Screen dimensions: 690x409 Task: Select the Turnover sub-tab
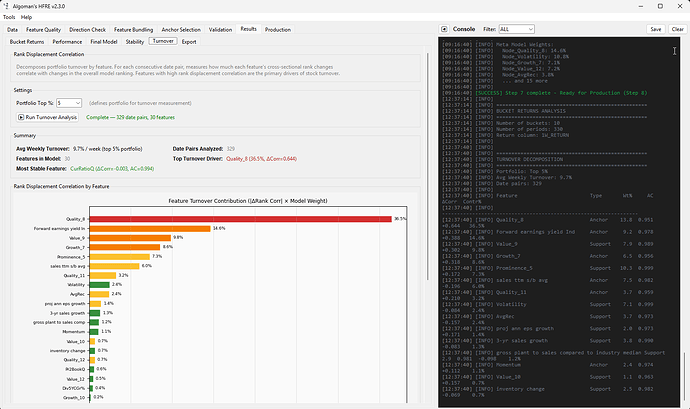[x=163, y=41]
